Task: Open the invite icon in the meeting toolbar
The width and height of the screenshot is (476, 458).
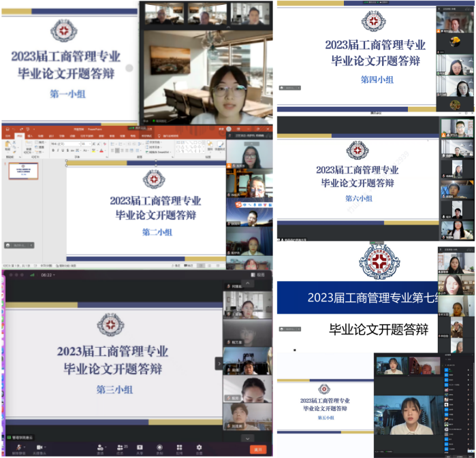Action: [x=100, y=447]
